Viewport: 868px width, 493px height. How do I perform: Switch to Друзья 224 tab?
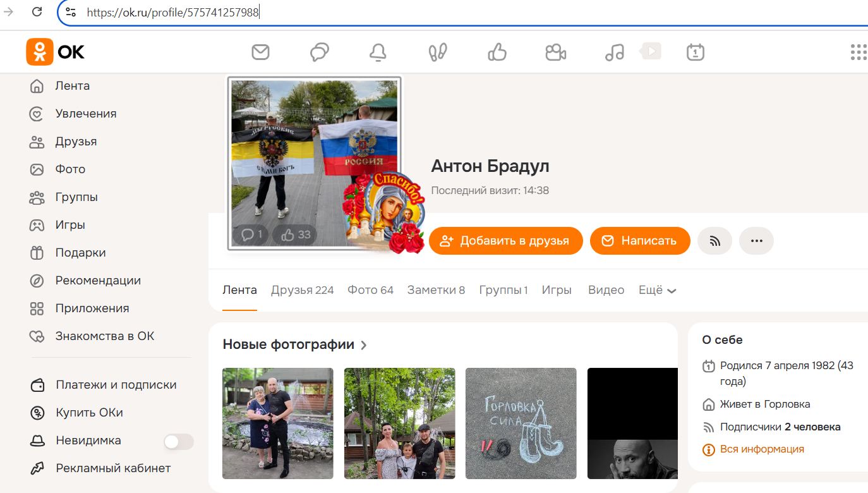pos(302,290)
